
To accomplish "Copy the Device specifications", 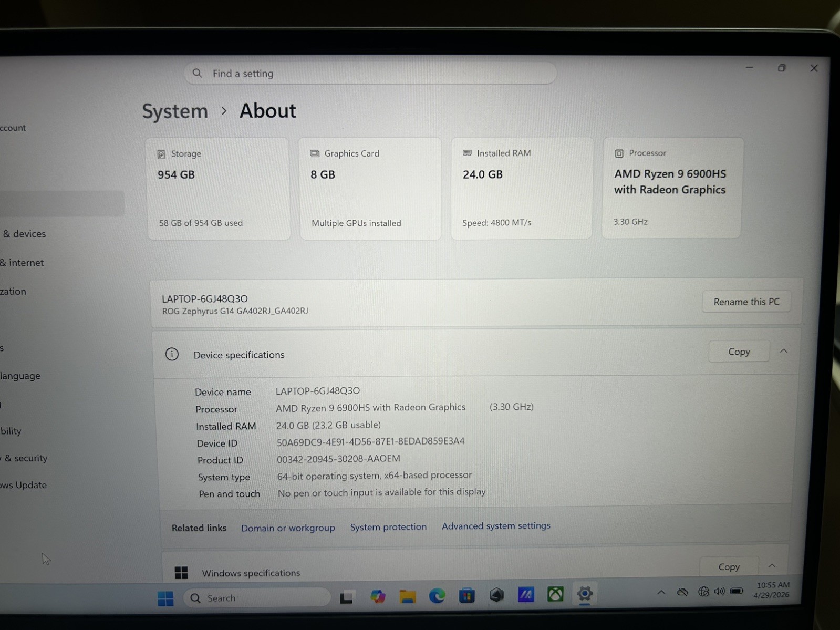I will tap(739, 352).
